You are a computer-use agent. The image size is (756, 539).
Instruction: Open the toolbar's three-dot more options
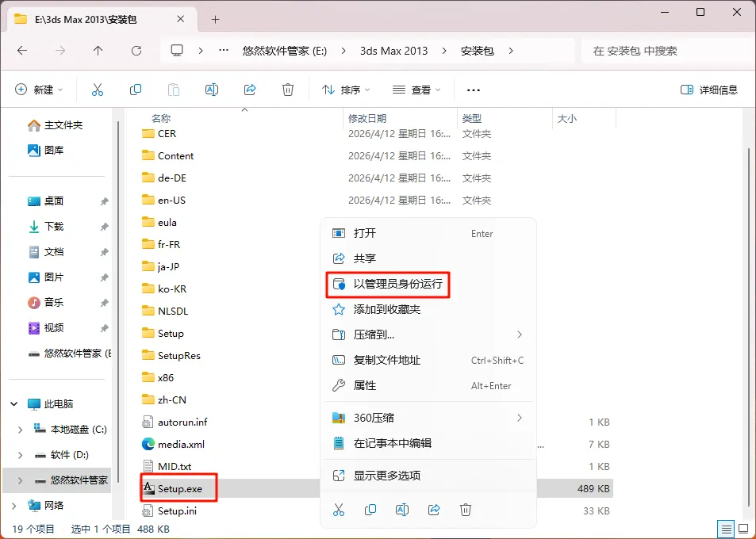pyautogui.click(x=474, y=90)
